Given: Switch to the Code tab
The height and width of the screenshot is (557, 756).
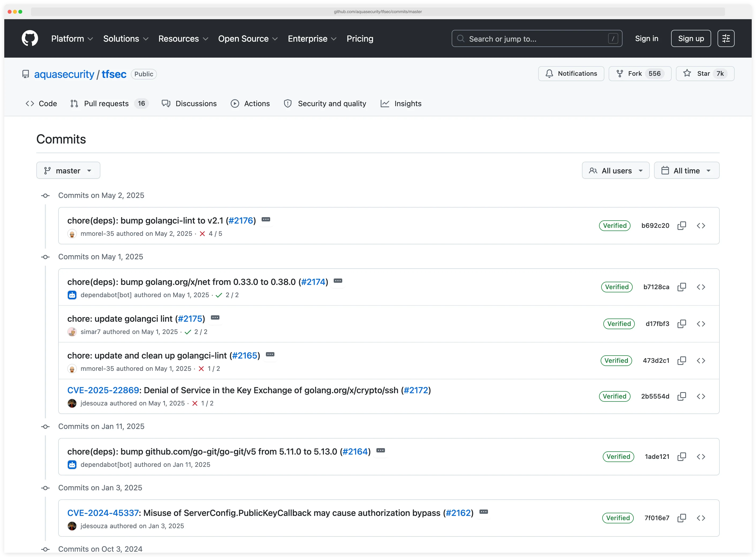Looking at the screenshot, I should coord(41,104).
